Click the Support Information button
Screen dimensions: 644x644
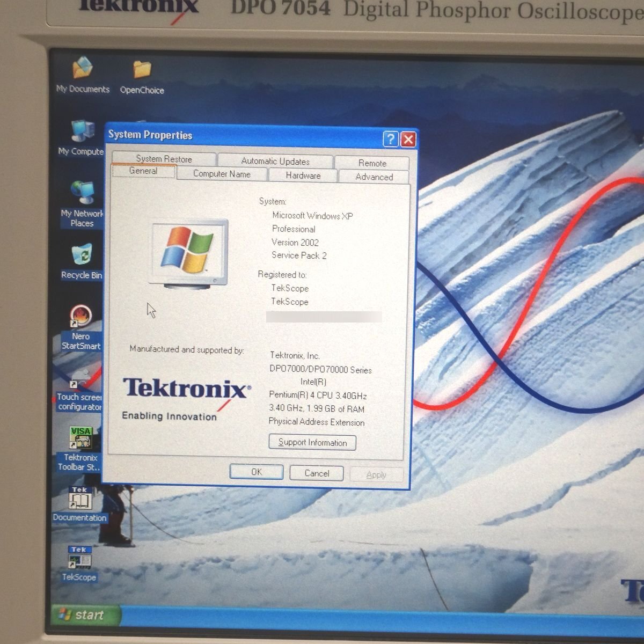[x=312, y=442]
